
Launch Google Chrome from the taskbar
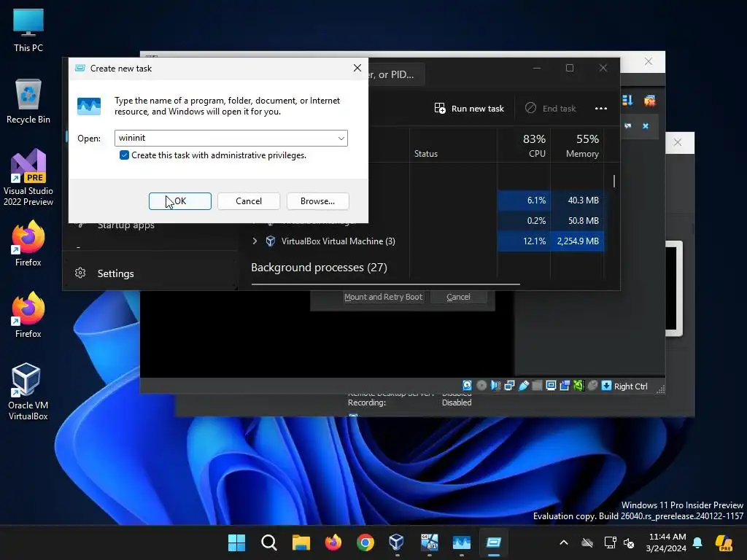click(365, 542)
